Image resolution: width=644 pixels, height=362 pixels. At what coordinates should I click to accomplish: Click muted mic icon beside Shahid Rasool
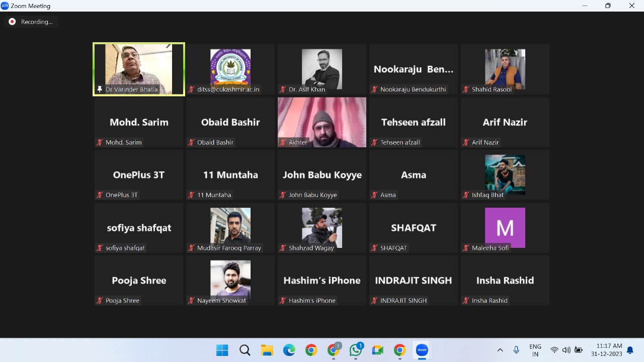pyautogui.click(x=466, y=89)
